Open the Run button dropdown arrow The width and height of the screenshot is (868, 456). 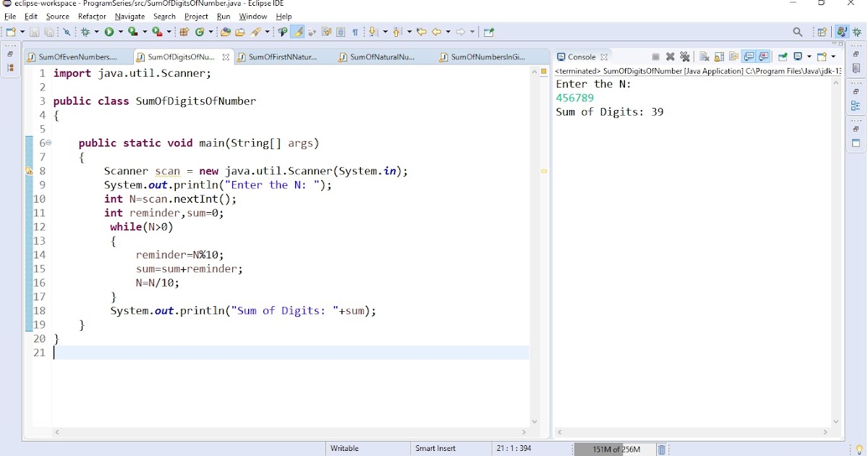[120, 32]
